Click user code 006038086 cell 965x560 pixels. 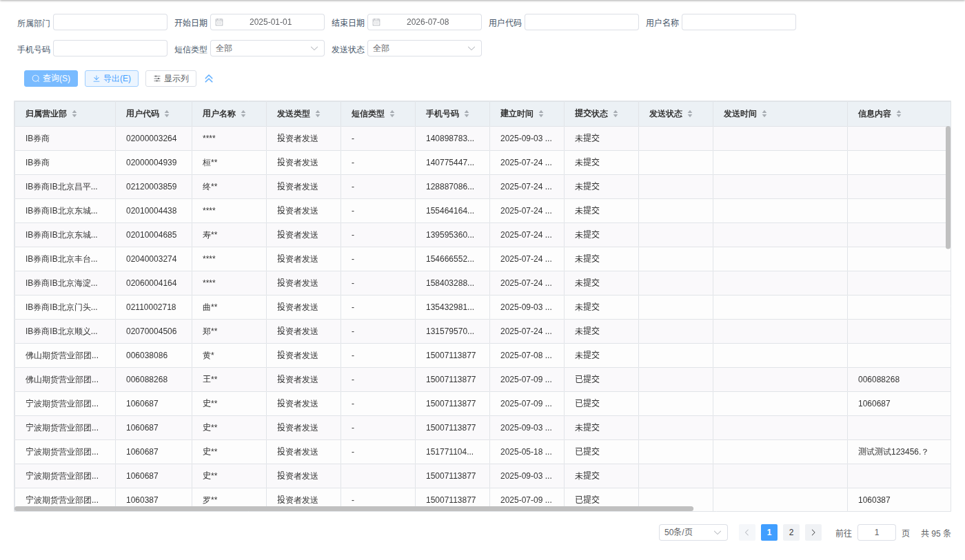pyautogui.click(x=154, y=355)
